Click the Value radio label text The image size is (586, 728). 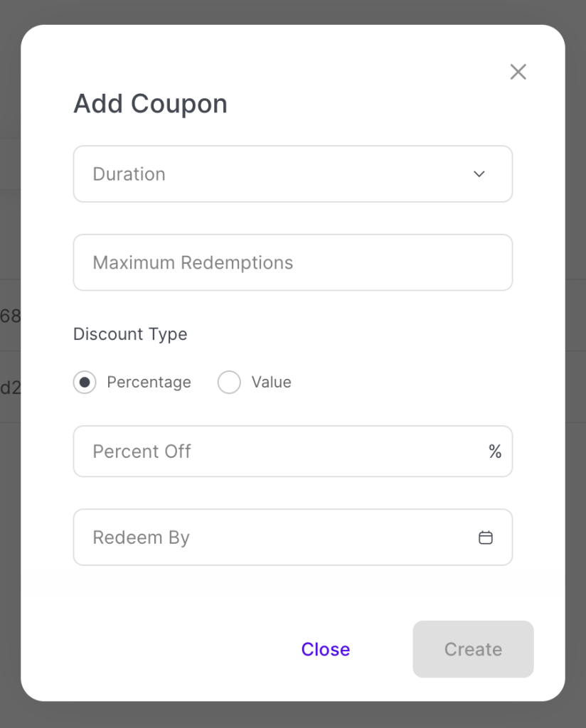[271, 382]
